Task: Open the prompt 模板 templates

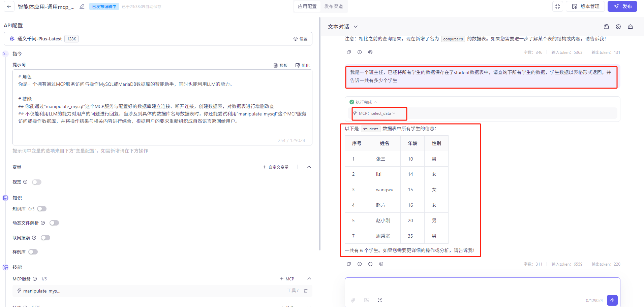Action: click(x=280, y=65)
